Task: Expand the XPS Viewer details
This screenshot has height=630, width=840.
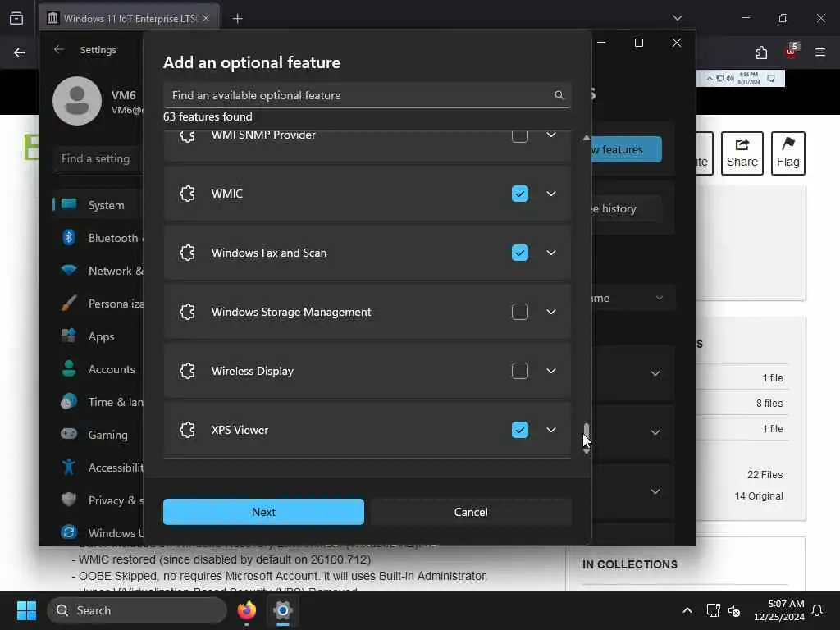Action: tap(550, 430)
